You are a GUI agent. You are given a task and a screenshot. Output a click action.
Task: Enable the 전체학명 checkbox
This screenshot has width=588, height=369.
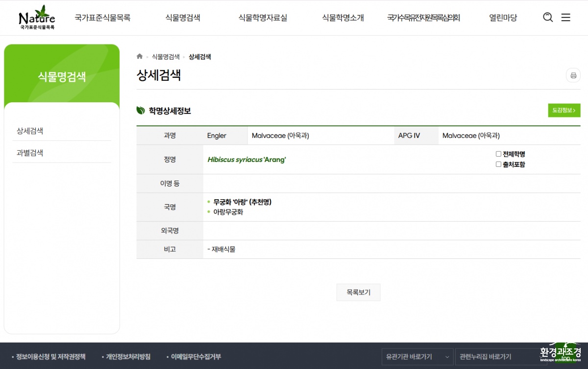498,154
